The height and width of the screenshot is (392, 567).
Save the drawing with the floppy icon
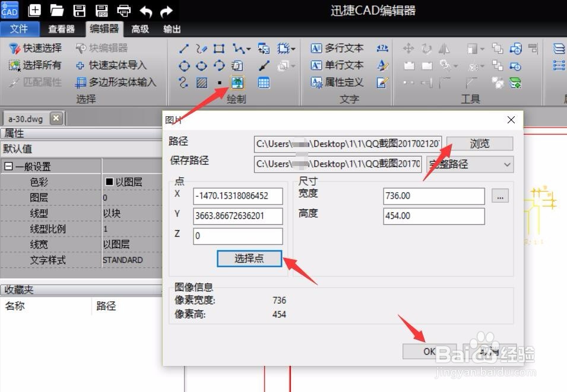79,10
